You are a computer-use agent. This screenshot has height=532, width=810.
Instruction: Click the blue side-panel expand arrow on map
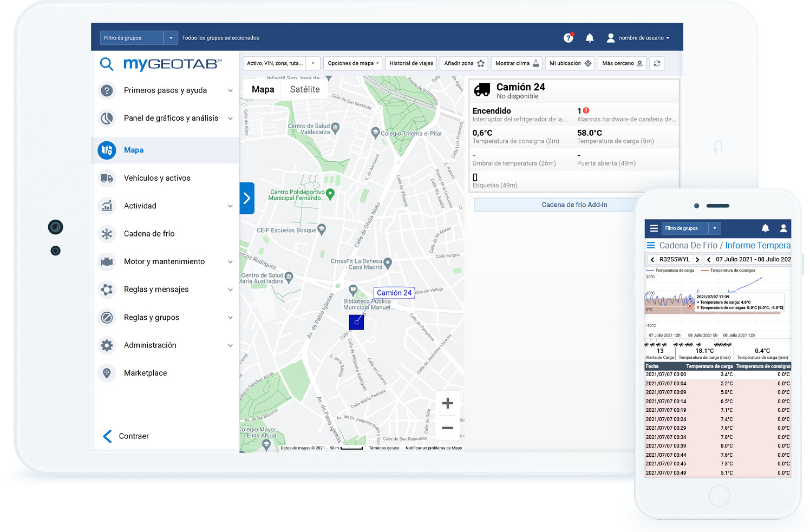tap(247, 198)
